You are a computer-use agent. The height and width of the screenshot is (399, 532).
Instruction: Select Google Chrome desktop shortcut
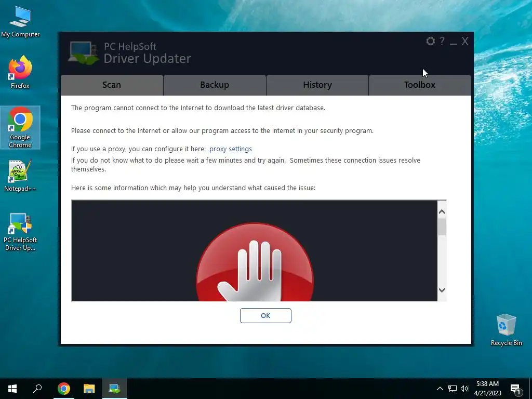[x=20, y=127]
